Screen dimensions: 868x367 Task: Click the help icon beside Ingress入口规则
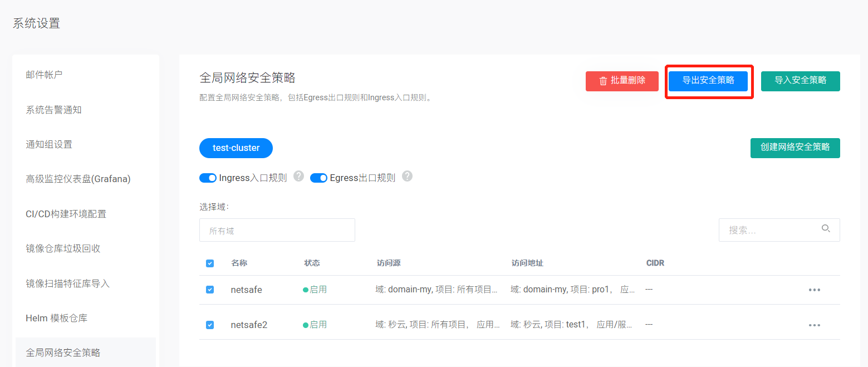[x=298, y=177]
